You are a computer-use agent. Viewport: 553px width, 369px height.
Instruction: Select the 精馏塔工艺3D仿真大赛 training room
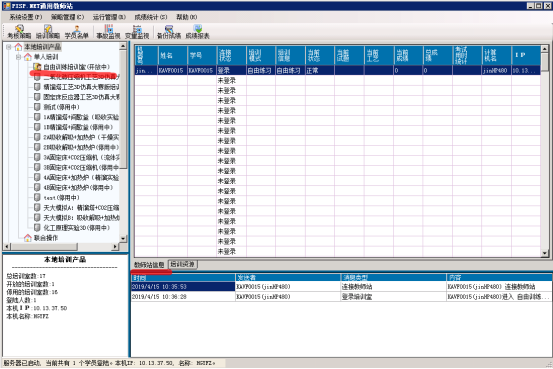point(81,87)
